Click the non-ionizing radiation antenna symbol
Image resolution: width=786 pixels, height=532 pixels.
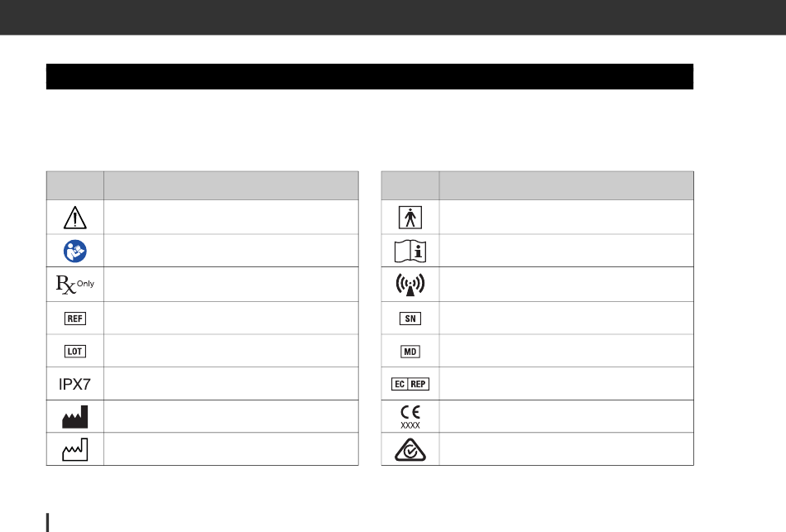(410, 285)
